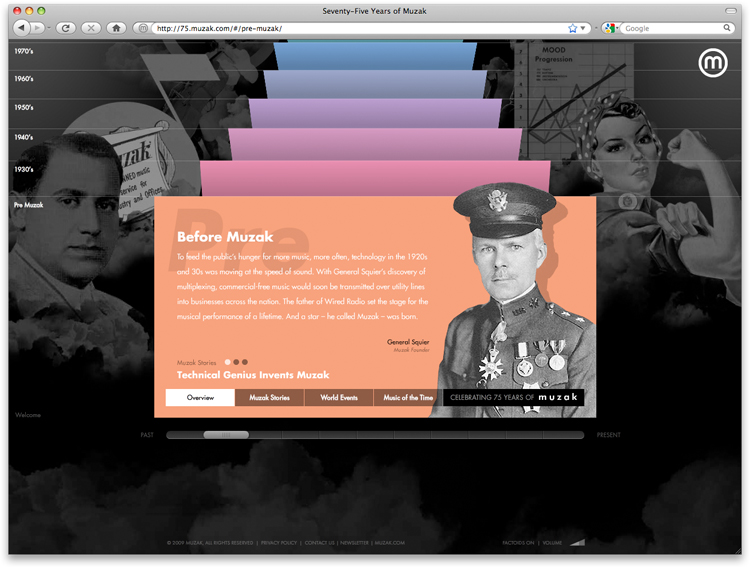
Task: Adjust the Volume wedge control
Action: 577,543
